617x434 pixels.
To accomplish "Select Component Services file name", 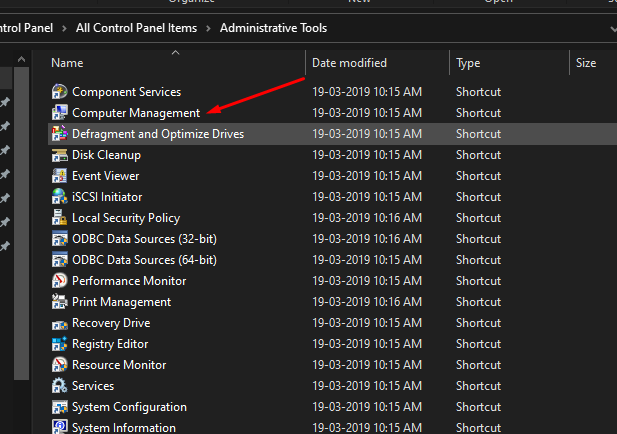I will pyautogui.click(x=127, y=92).
